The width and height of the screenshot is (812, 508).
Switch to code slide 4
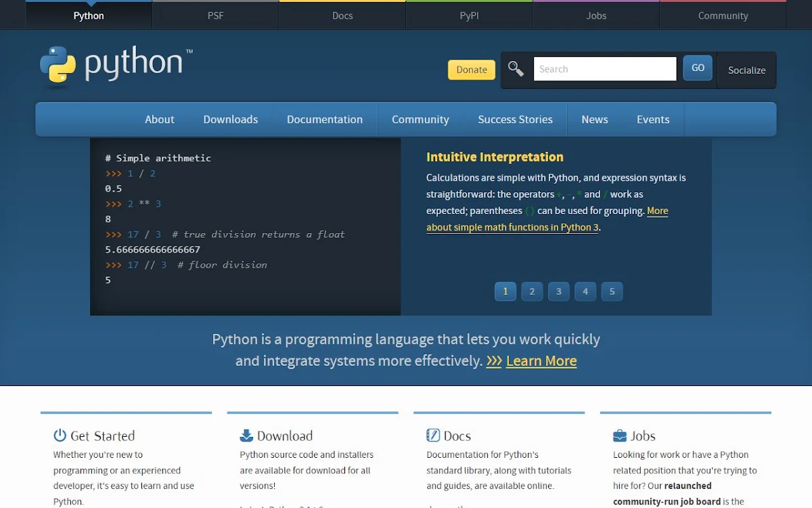585,291
